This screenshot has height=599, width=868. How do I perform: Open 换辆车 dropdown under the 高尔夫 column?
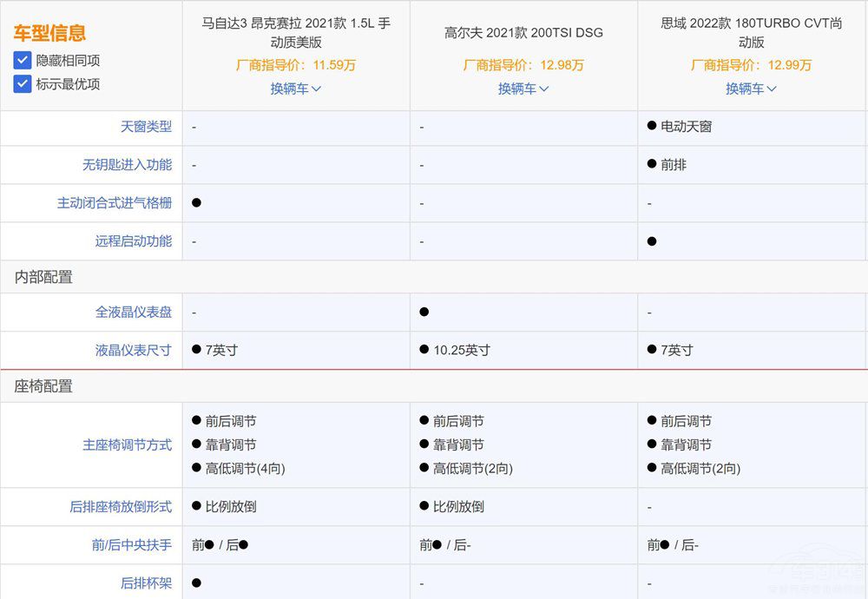point(523,89)
